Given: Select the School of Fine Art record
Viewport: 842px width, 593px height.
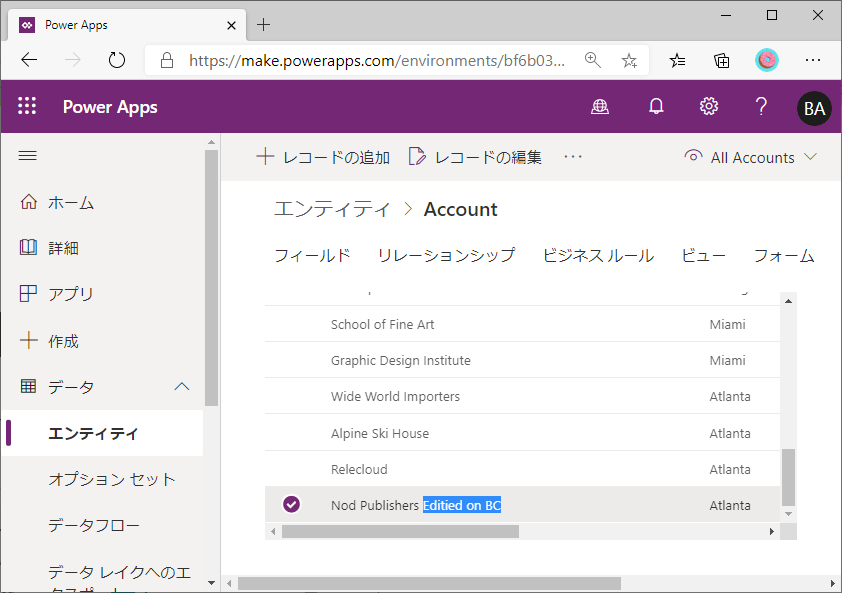Looking at the screenshot, I should [382, 324].
